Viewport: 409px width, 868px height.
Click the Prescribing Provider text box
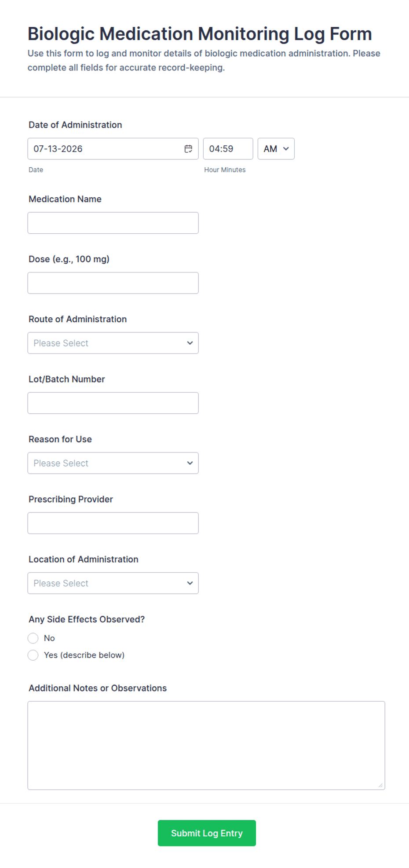[113, 523]
